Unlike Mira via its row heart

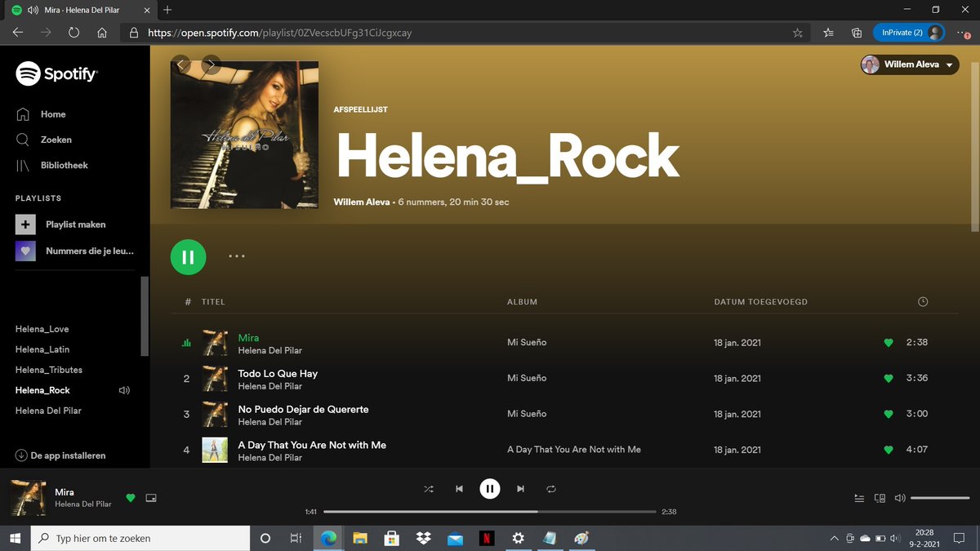click(x=889, y=343)
